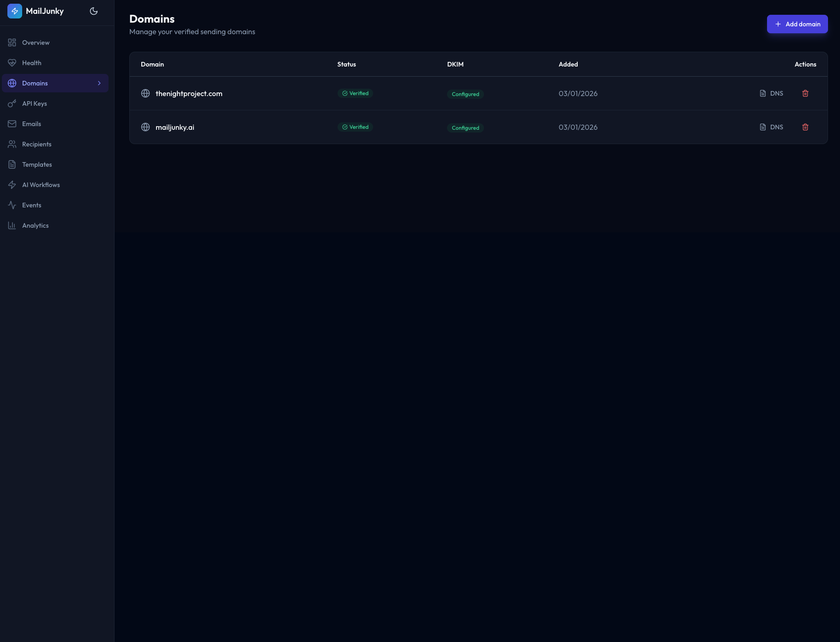Viewport: 840px width, 642px height.
Task: Toggle dark mode with the moon icon
Action: point(94,11)
